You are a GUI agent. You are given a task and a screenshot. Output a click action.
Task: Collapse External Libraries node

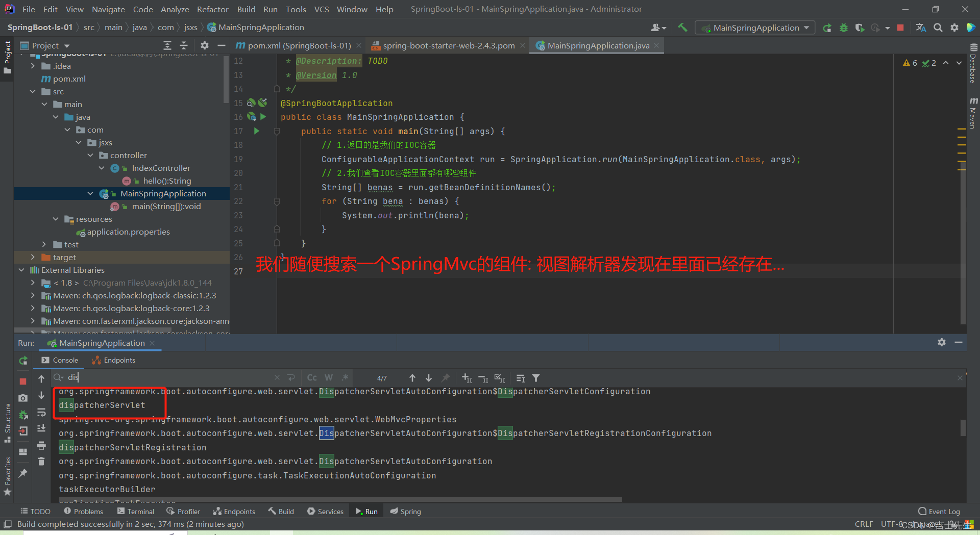pyautogui.click(x=21, y=270)
